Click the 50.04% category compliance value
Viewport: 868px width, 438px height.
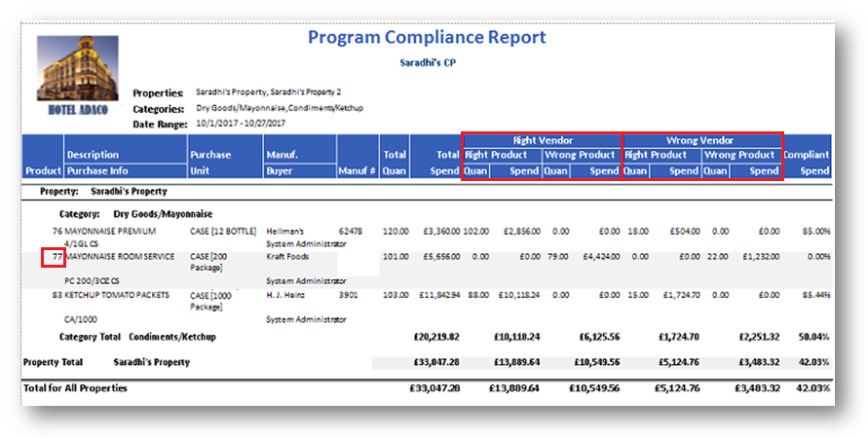click(813, 337)
